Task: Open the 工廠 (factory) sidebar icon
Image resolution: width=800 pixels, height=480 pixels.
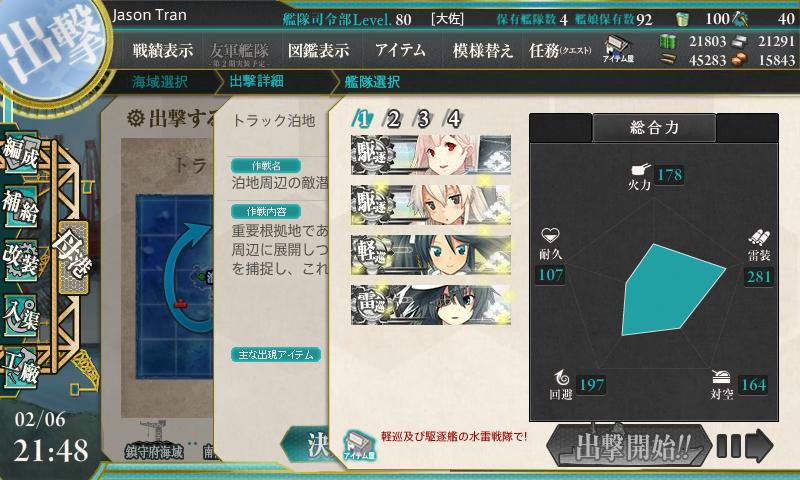Action: click(21, 368)
